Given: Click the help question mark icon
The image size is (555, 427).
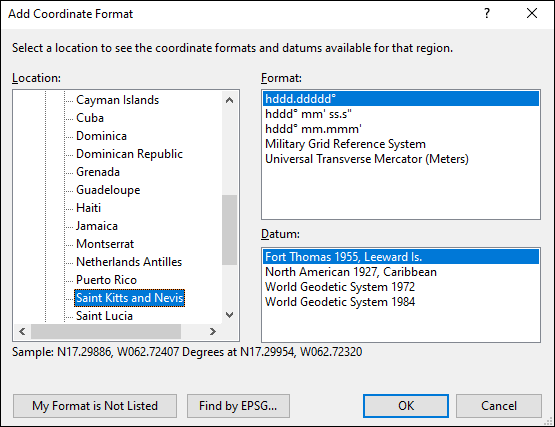Looking at the screenshot, I should tap(487, 13).
